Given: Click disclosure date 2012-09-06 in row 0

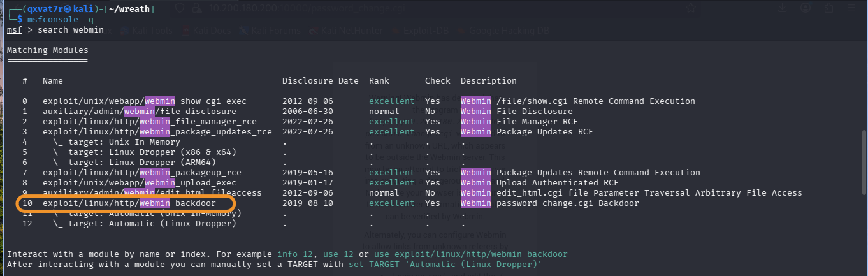Looking at the screenshot, I should pos(308,101).
